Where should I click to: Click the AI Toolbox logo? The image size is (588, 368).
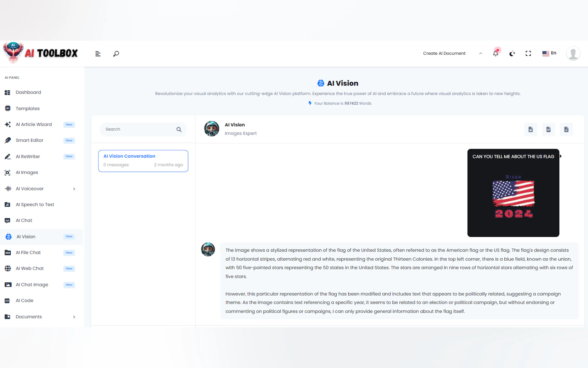[x=41, y=53]
